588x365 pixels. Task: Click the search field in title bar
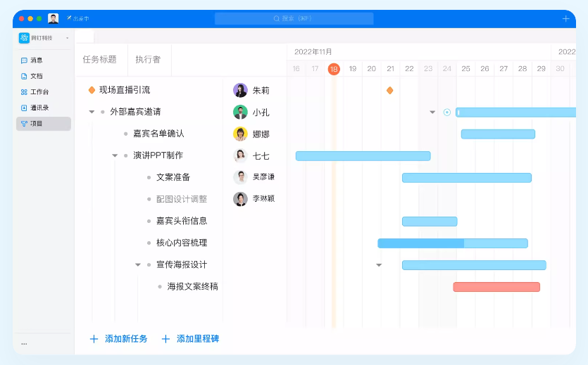tap(294, 18)
